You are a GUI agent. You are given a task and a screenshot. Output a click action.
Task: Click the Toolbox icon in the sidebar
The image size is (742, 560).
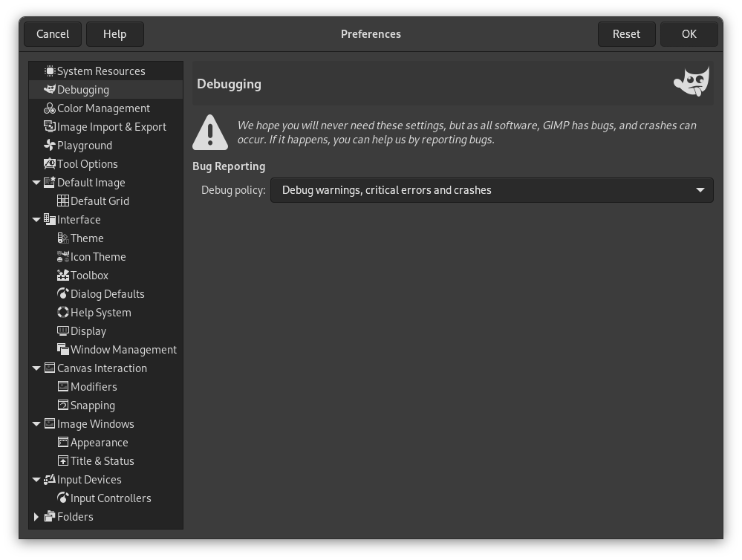pyautogui.click(x=63, y=275)
